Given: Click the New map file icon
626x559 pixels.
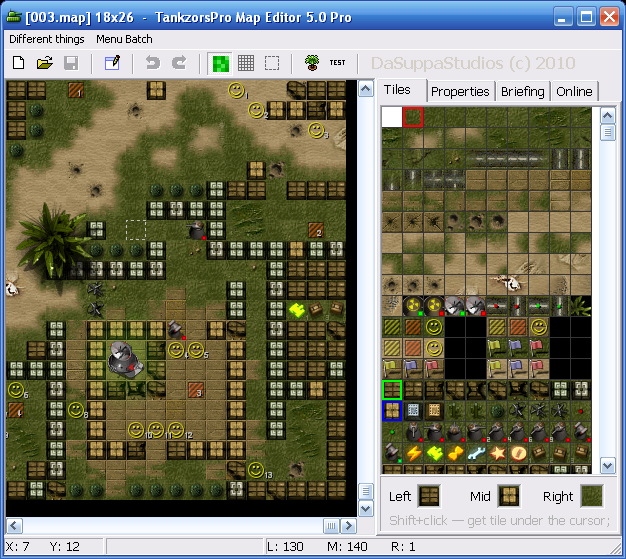Looking at the screenshot, I should pos(18,63).
